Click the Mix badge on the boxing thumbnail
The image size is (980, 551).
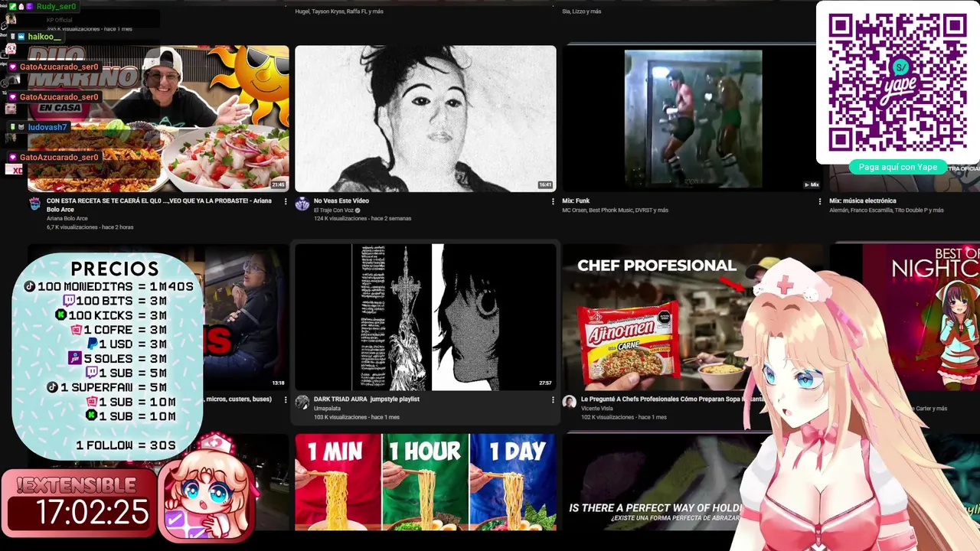pyautogui.click(x=811, y=184)
